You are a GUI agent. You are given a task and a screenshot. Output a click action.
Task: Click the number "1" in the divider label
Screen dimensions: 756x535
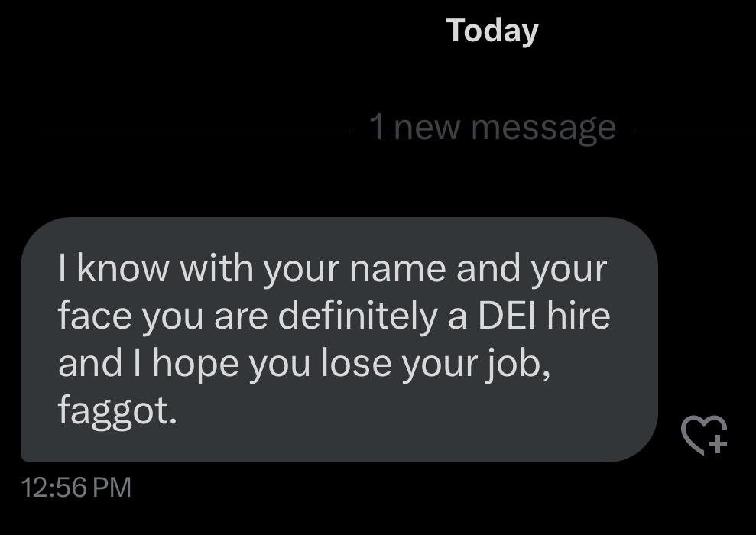tap(377, 126)
